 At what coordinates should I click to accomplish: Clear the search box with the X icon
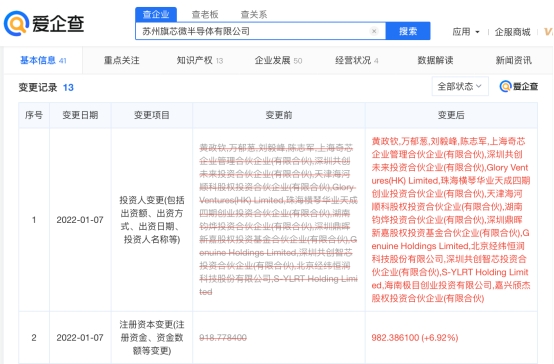pyautogui.click(x=374, y=31)
